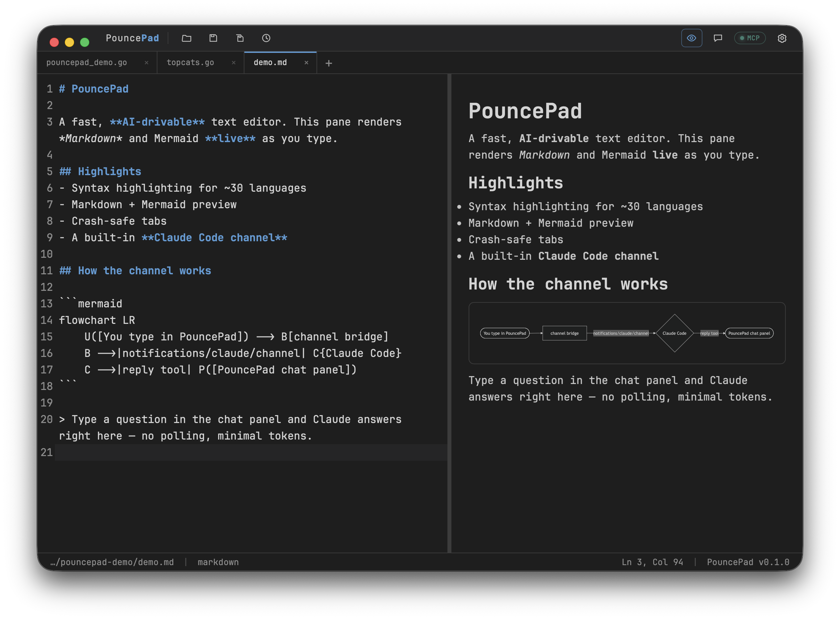Viewport: 840px width, 620px height.
Task: Open settings with the gear icon
Action: (782, 38)
